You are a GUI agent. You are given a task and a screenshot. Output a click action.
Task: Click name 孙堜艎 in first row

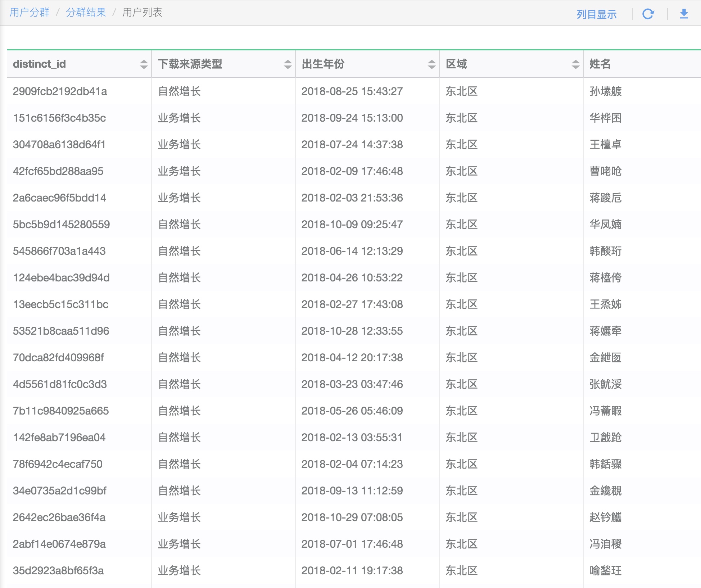[x=606, y=91]
